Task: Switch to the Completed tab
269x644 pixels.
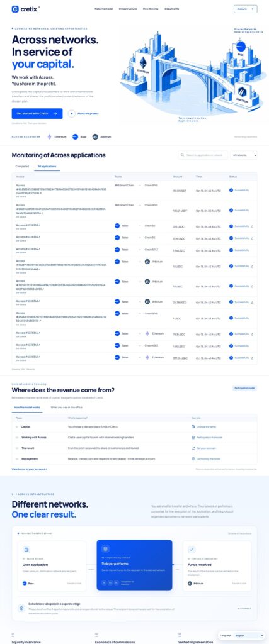Action: pos(22,166)
